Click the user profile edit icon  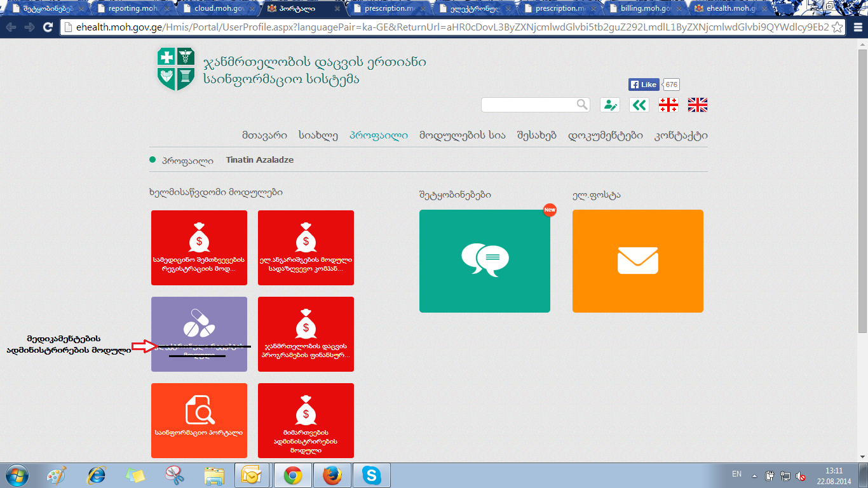[x=609, y=105]
